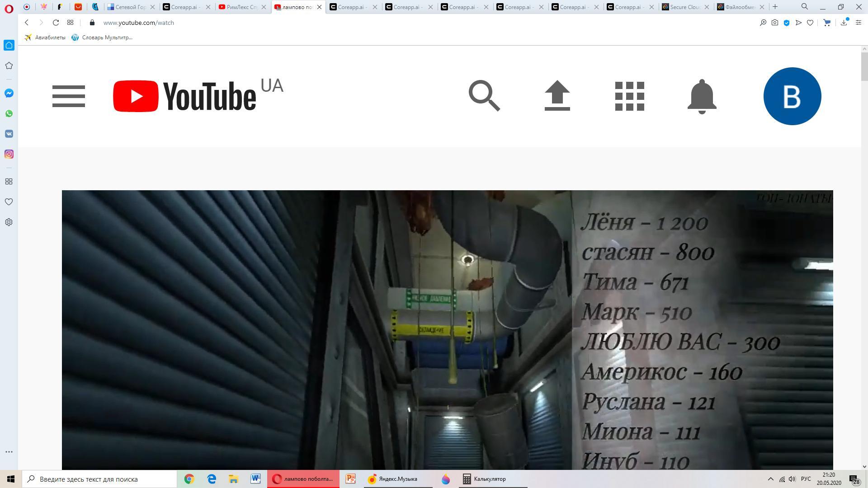This screenshot has height=488, width=868.
Task: Open the Авиабилеты bookmark
Action: [45, 38]
